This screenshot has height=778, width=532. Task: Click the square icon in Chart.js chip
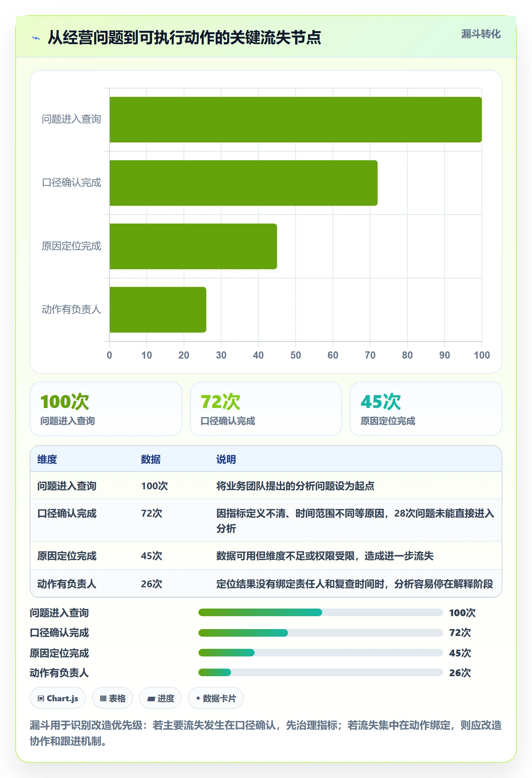coord(41,698)
